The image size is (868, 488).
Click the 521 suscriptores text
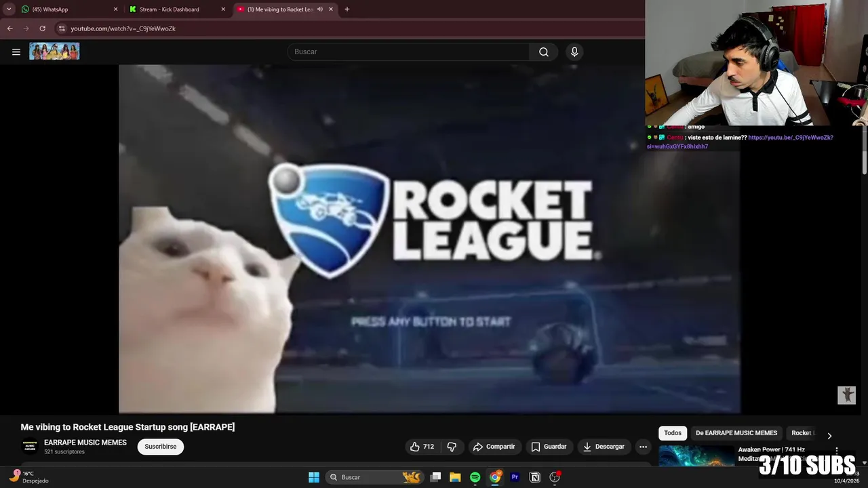[x=64, y=452]
